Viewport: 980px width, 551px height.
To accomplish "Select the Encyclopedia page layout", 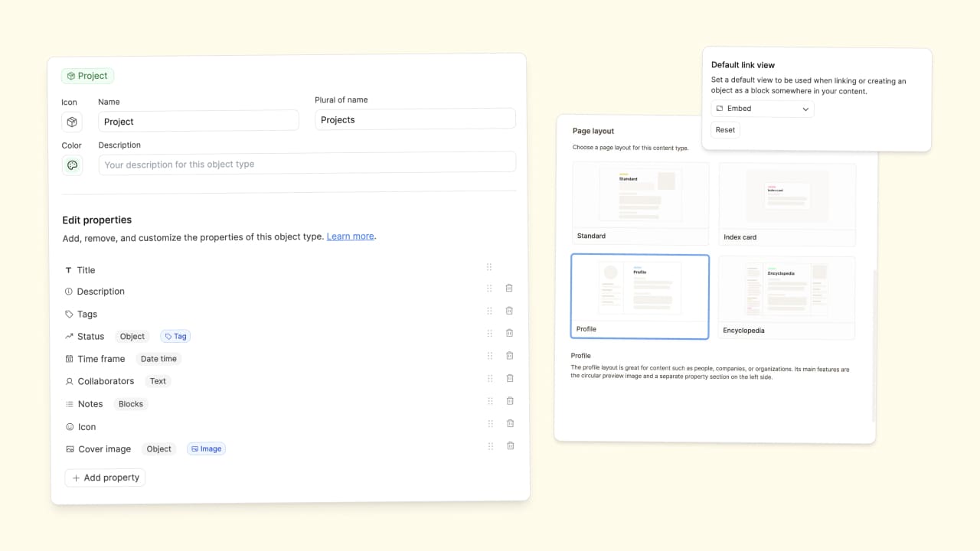I will click(x=786, y=298).
